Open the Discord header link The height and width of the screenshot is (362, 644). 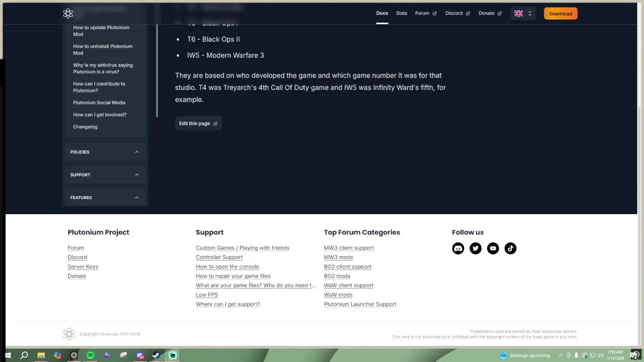point(457,14)
